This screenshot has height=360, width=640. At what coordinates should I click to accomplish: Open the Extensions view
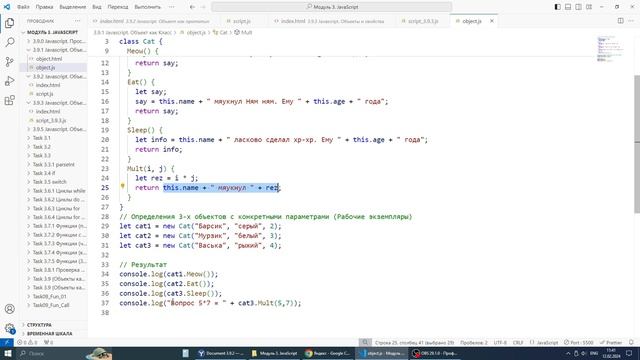tap(9, 100)
